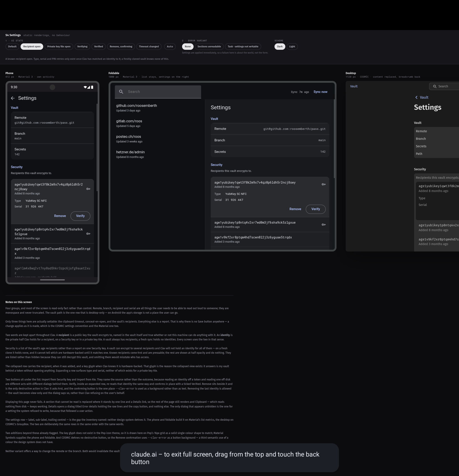Screen dimensions: 459x476
Task: Click foldable Secrets row showing 142
Action: 270,152
